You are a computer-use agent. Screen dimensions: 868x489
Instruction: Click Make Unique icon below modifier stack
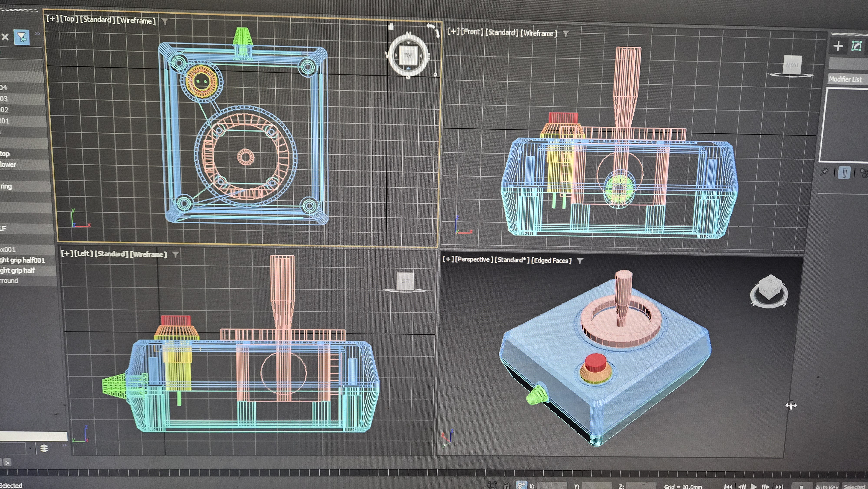pyautogui.click(x=864, y=173)
